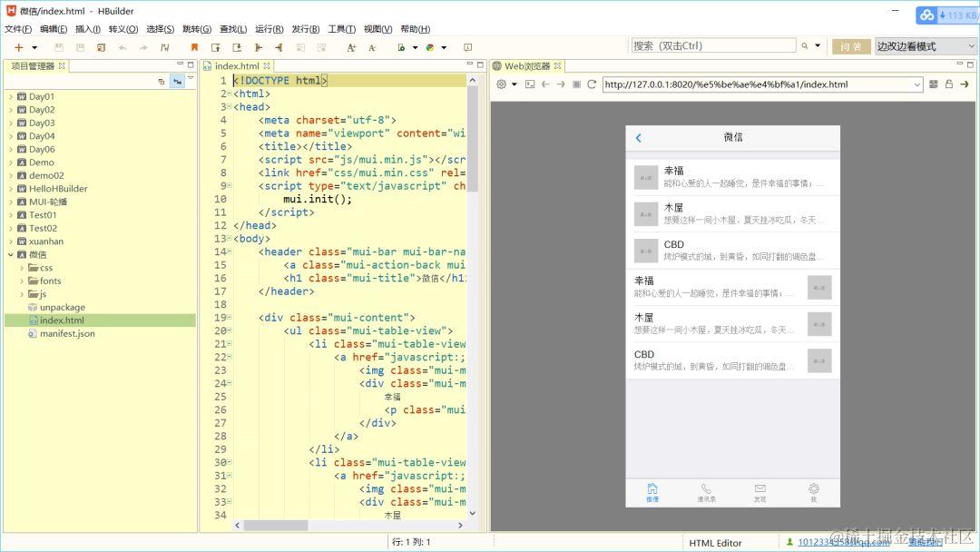Click the green run-on-device icon
980x552 pixels.
point(401,47)
